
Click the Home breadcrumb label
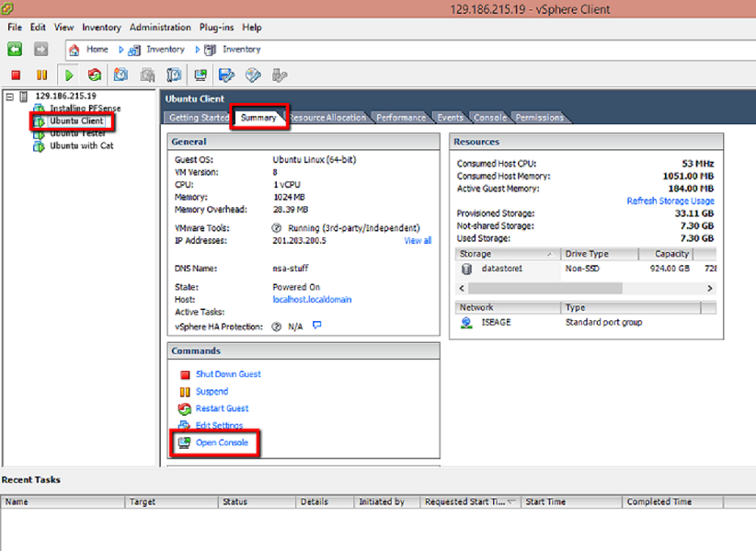click(97, 49)
